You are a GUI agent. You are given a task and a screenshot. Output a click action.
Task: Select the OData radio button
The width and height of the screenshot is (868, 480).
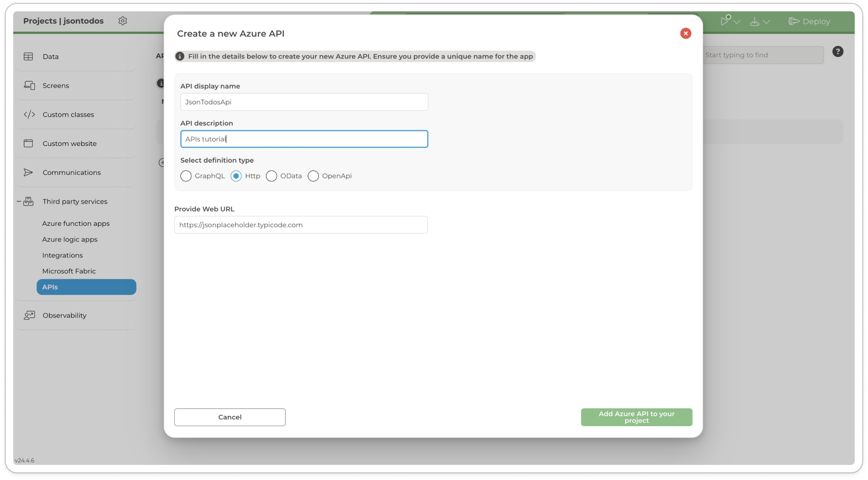click(x=271, y=176)
